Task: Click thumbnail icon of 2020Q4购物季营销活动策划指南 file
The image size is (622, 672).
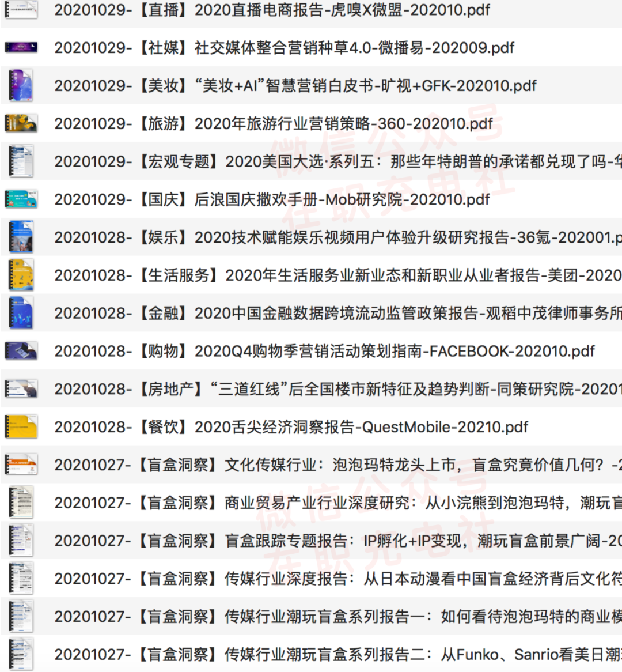Action: (21, 350)
